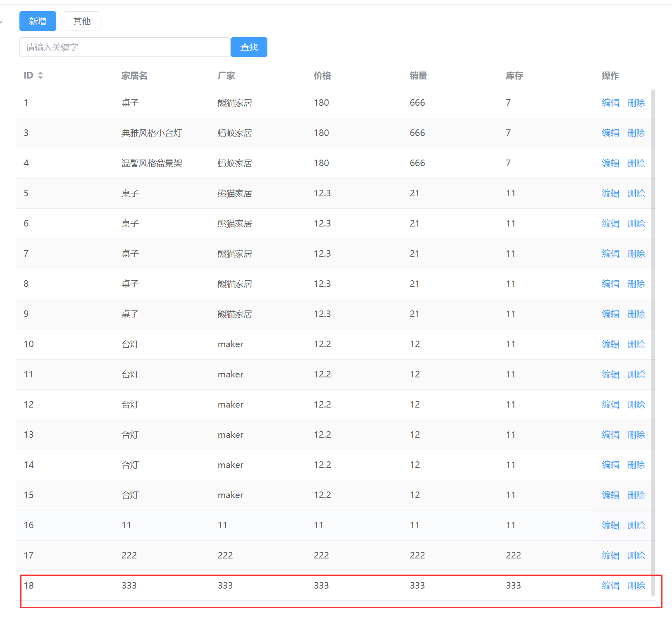The width and height of the screenshot is (672, 625).
Task: Edit row with ID 17
Action: pyautogui.click(x=610, y=556)
